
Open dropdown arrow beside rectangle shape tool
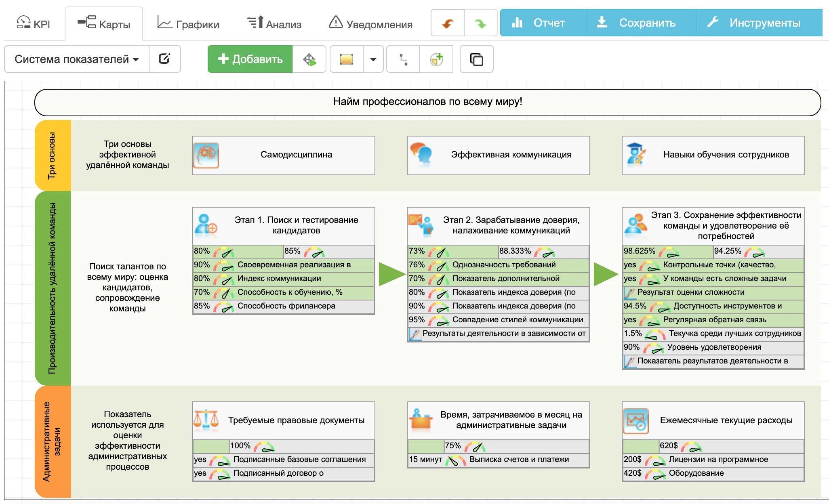point(373,59)
